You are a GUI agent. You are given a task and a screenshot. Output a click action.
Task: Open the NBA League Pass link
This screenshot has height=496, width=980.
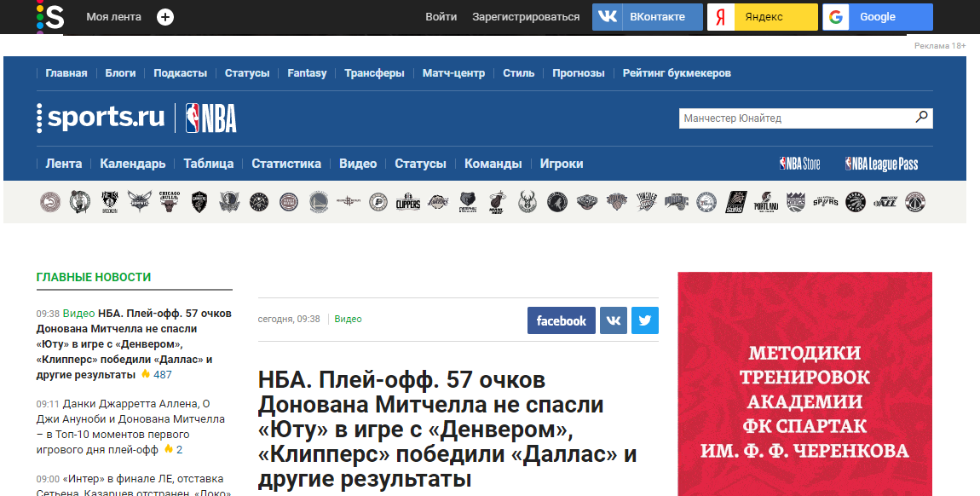(881, 164)
